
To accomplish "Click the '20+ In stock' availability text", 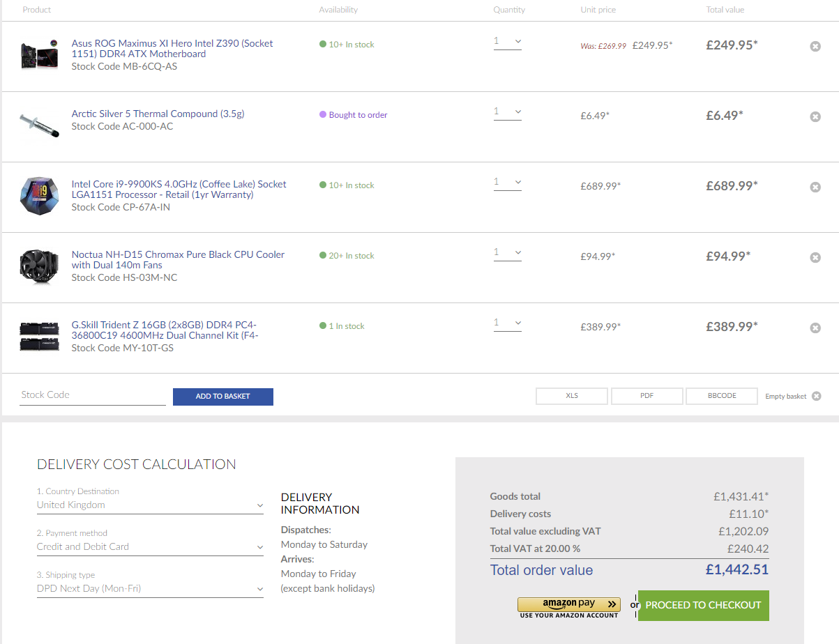I will click(x=352, y=256).
